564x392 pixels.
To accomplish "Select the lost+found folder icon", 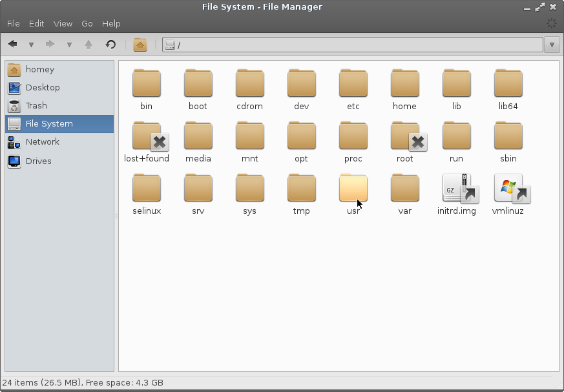I will [x=147, y=136].
